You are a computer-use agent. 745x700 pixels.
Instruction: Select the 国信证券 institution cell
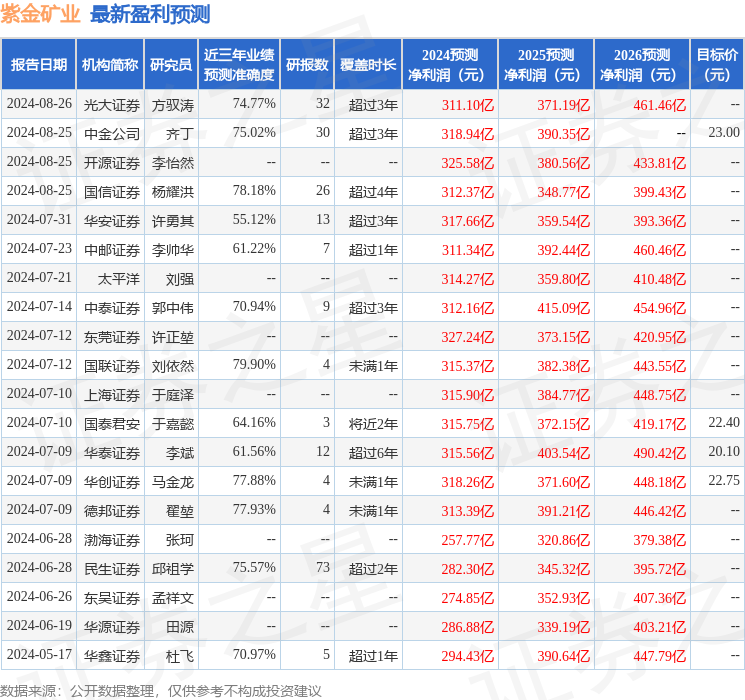(x=112, y=192)
